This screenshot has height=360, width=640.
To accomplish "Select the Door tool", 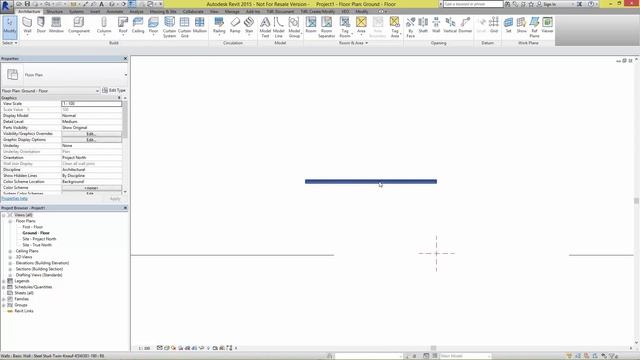I will point(41,25).
